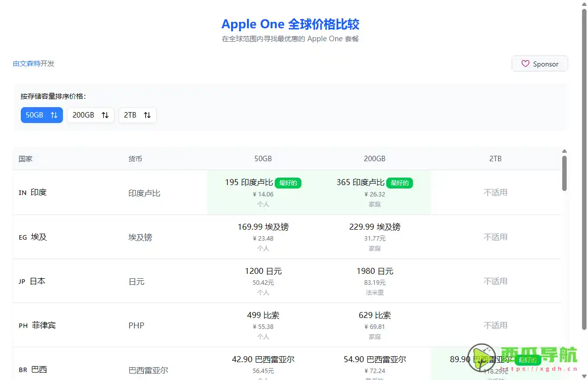This screenshot has width=588, height=380.
Task: Click the 50GB column header
Action: point(263,159)
